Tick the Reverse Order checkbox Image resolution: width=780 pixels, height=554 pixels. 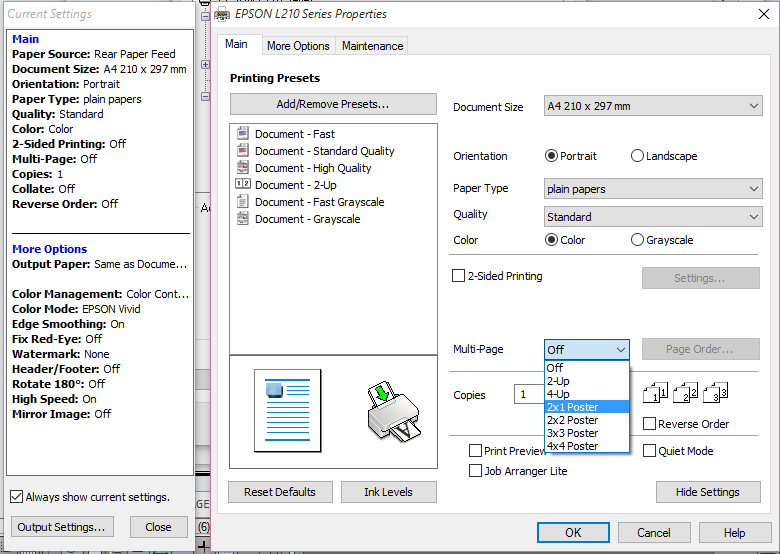tap(649, 424)
